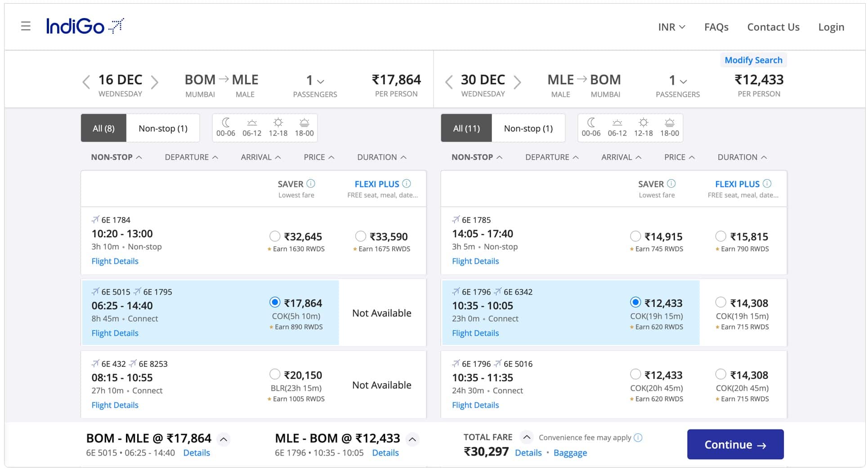
Task: Filter outbound flights by 00-06 night time
Action: [x=226, y=127]
